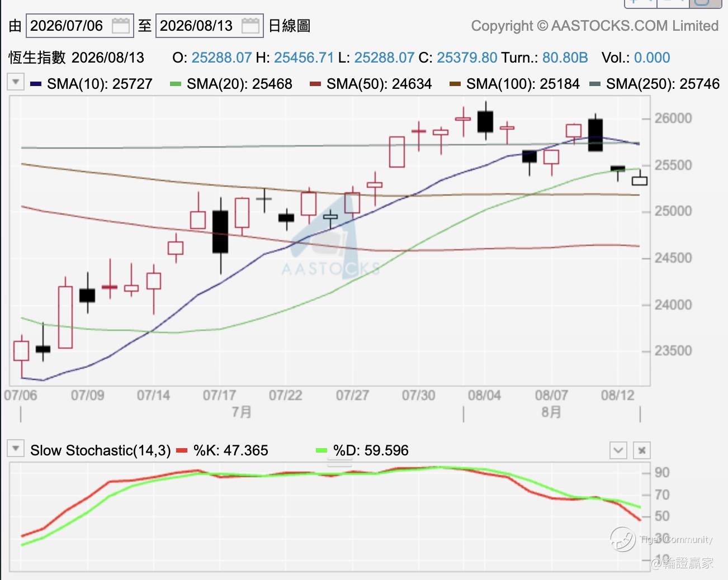Image resolution: width=728 pixels, height=580 pixels.
Task: Click the 25500 price axis label
Action: coord(673,165)
